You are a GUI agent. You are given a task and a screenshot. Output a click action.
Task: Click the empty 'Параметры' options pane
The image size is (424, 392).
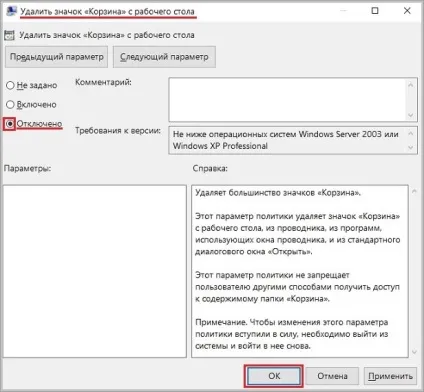(x=95, y=271)
